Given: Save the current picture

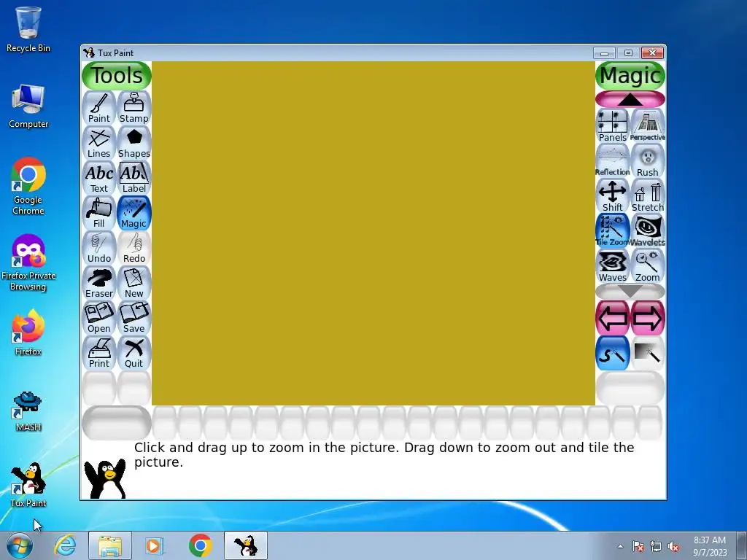Looking at the screenshot, I should coord(134,318).
